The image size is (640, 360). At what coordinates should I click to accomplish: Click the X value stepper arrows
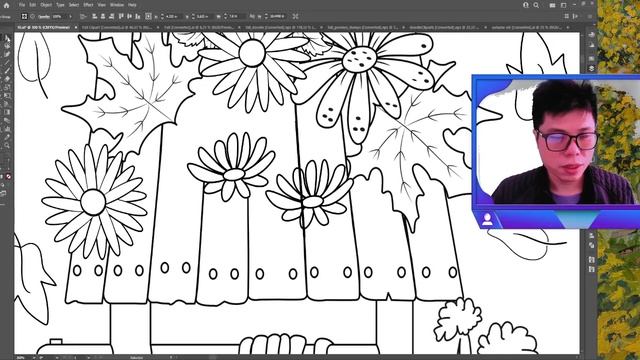(x=162, y=16)
